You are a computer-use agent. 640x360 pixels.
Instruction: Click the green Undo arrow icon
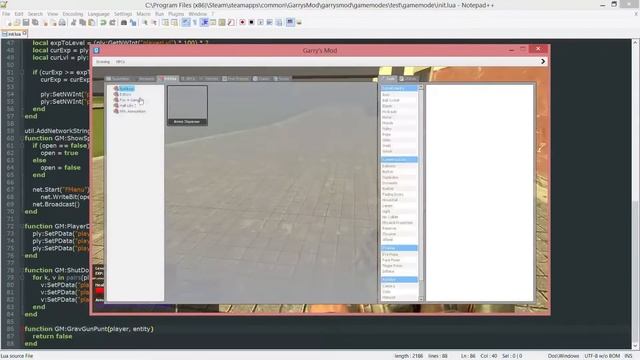coord(103,22)
